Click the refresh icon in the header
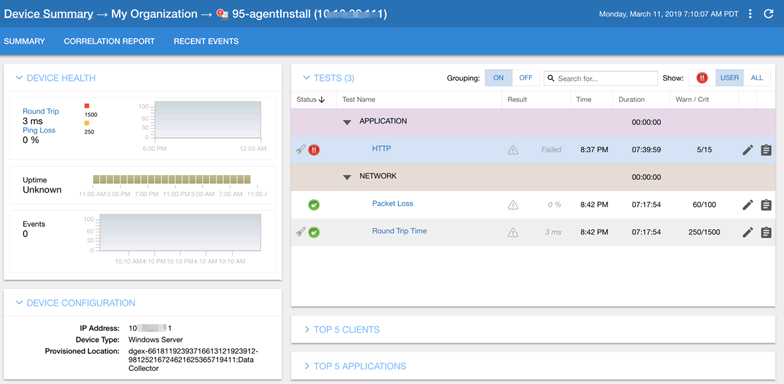 point(768,14)
